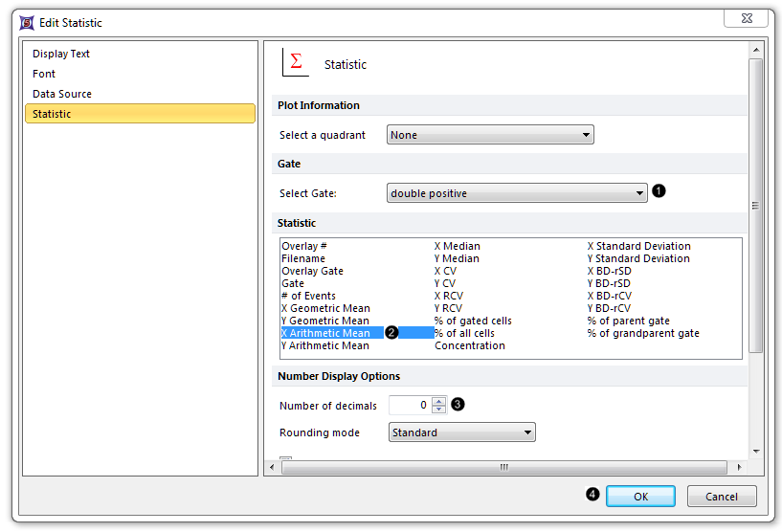The image size is (782, 532).
Task: Decrease the number of decimals
Action: point(439,410)
